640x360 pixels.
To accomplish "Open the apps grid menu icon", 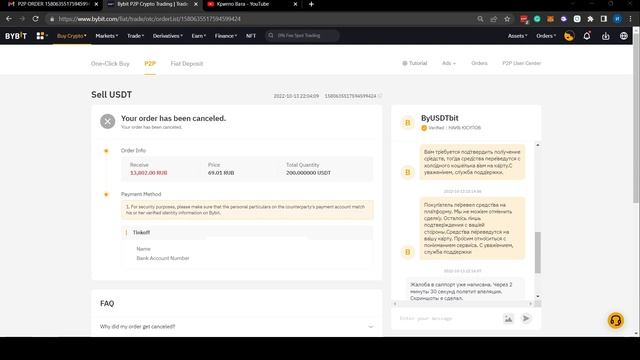I will click(40, 36).
